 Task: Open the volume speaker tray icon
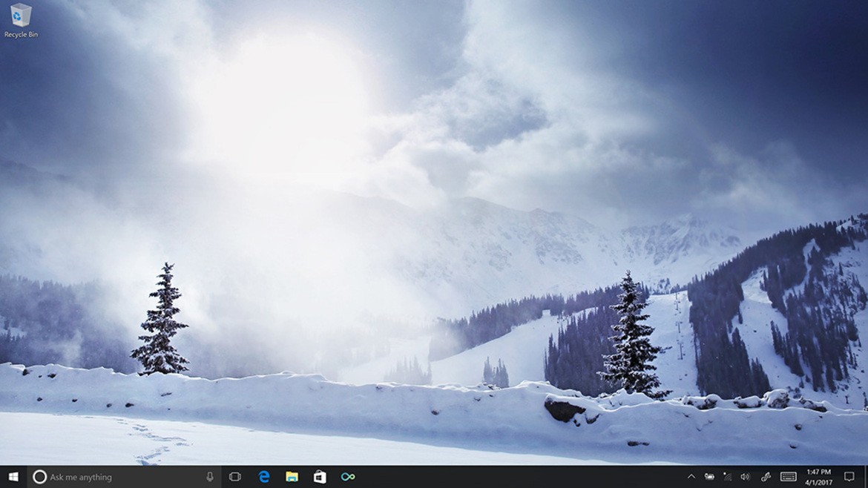click(745, 476)
